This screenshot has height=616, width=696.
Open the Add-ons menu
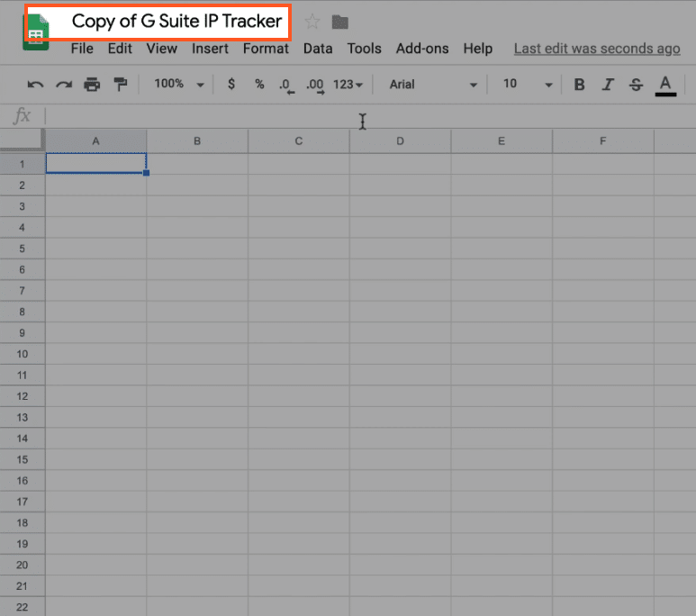coord(422,48)
